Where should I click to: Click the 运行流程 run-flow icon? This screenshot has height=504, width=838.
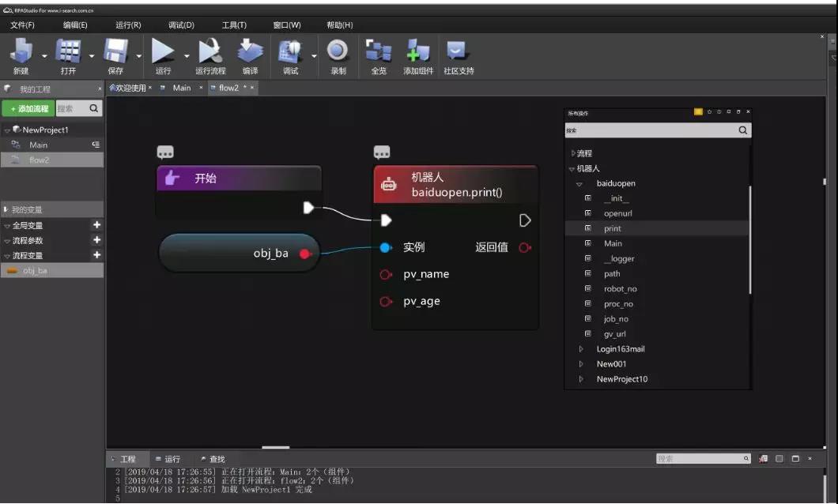pyautogui.click(x=210, y=52)
